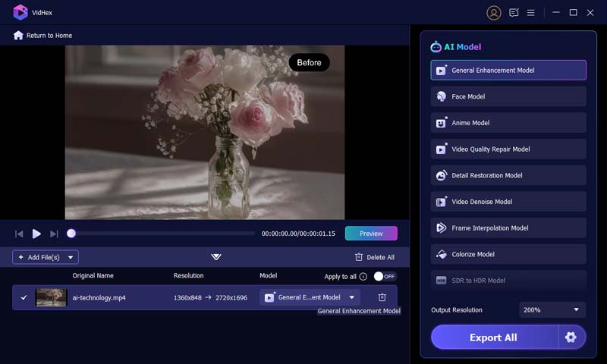Click the AI Model robot icon
Image resolution: width=607 pixels, height=364 pixels.
coord(436,47)
